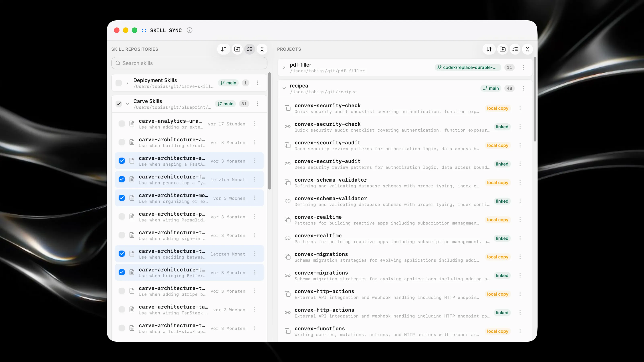Screen dimensions: 644x362
Task: Click main branch badge on Deployment Skills
Action: pyautogui.click(x=228, y=83)
